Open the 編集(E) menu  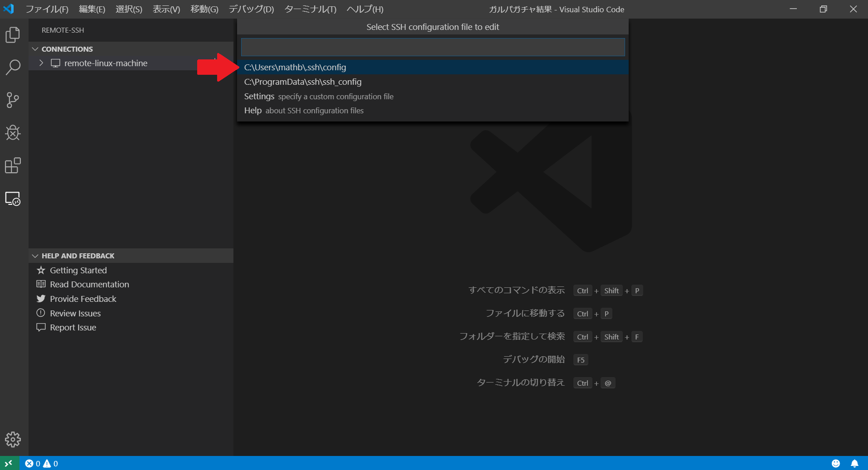pos(92,9)
